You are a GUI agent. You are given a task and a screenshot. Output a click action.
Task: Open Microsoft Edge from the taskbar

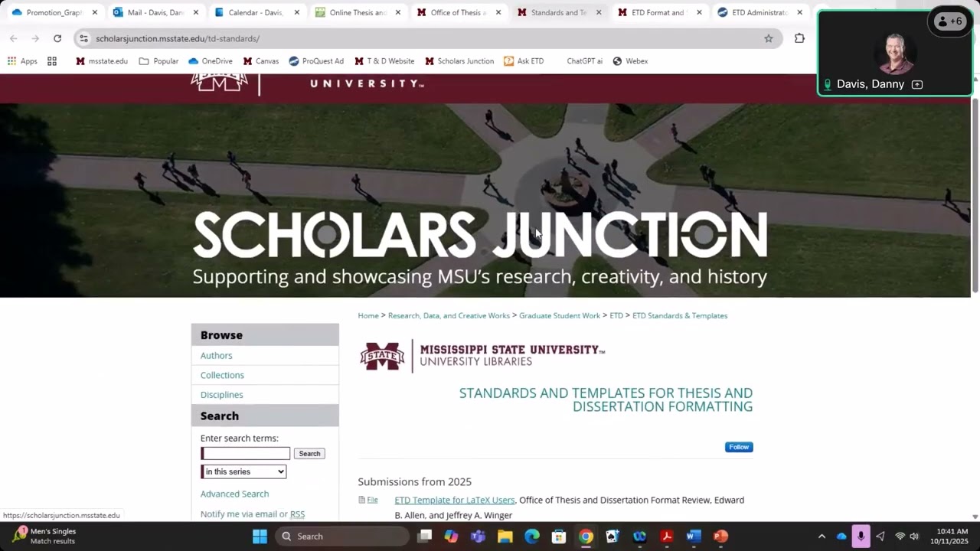click(532, 536)
